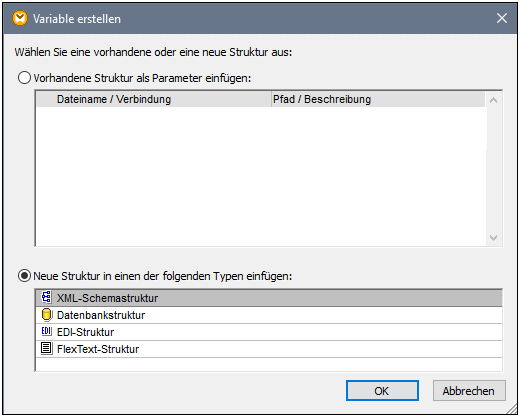Click the FlexText-Struktur document icon
Viewport: 520px width, 417px height.
[x=46, y=348]
